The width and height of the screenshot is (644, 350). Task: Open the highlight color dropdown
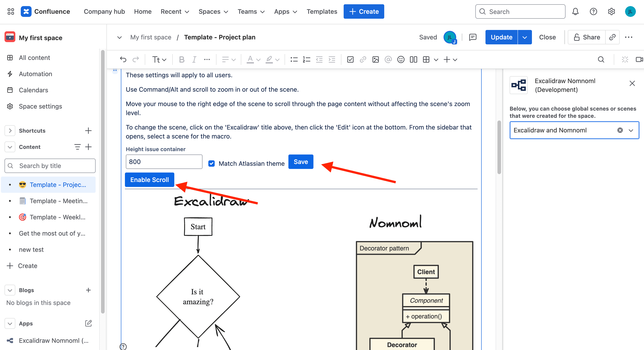click(x=272, y=59)
